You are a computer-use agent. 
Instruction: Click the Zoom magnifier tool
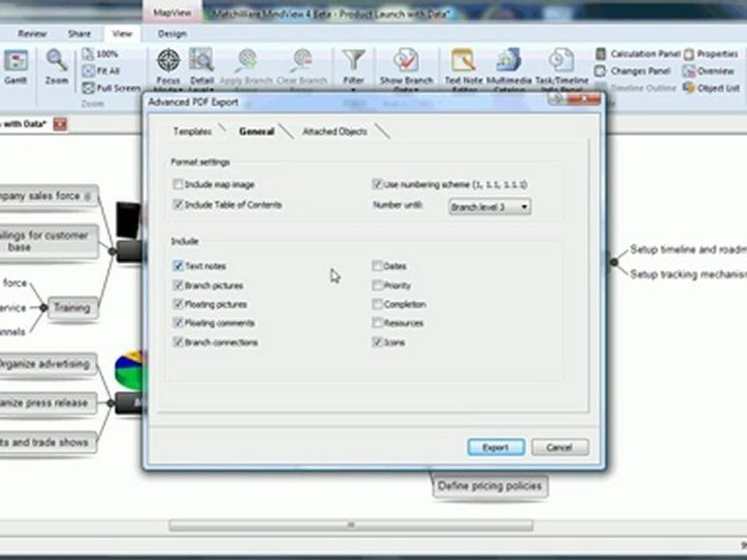tap(56, 67)
